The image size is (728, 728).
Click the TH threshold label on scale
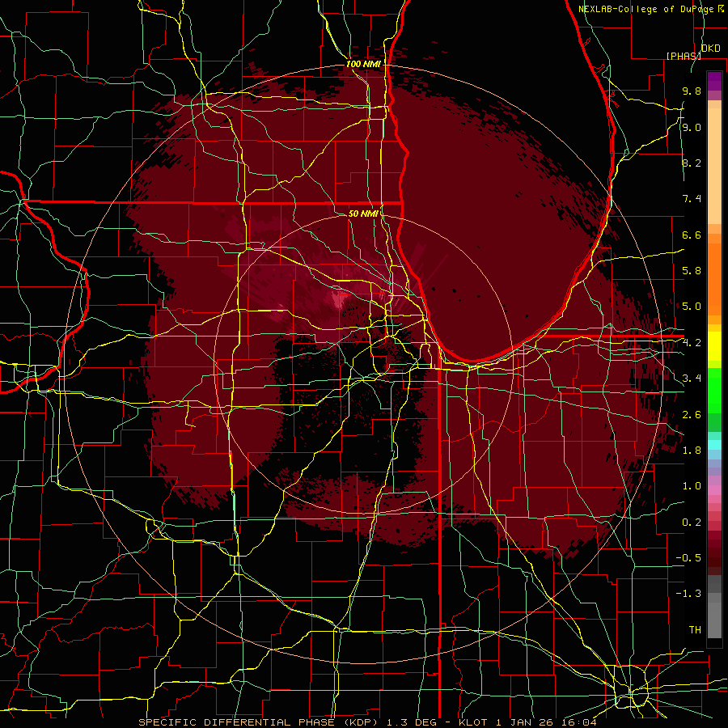point(695,630)
